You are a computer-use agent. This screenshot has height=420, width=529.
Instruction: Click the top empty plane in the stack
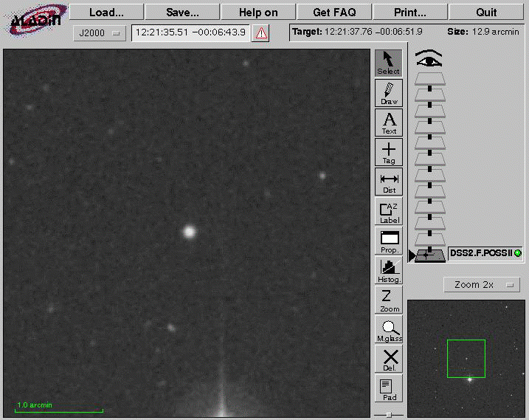pos(430,79)
